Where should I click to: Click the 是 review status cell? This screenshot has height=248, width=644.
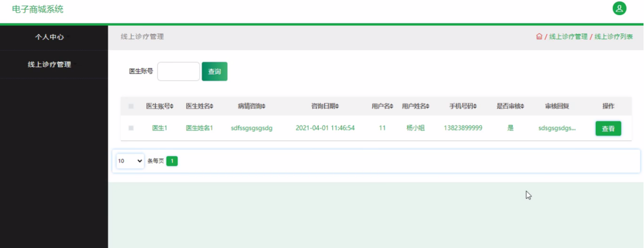point(511,128)
